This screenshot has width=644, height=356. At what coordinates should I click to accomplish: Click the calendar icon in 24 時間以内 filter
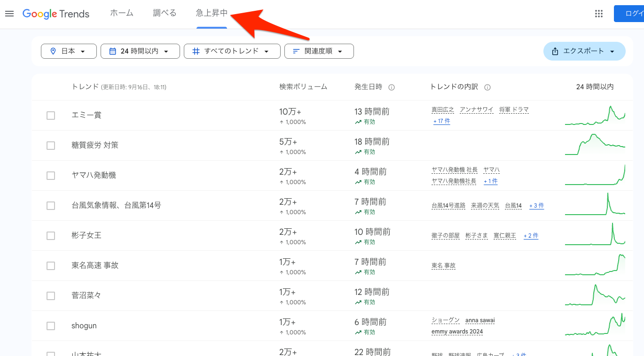click(x=112, y=51)
